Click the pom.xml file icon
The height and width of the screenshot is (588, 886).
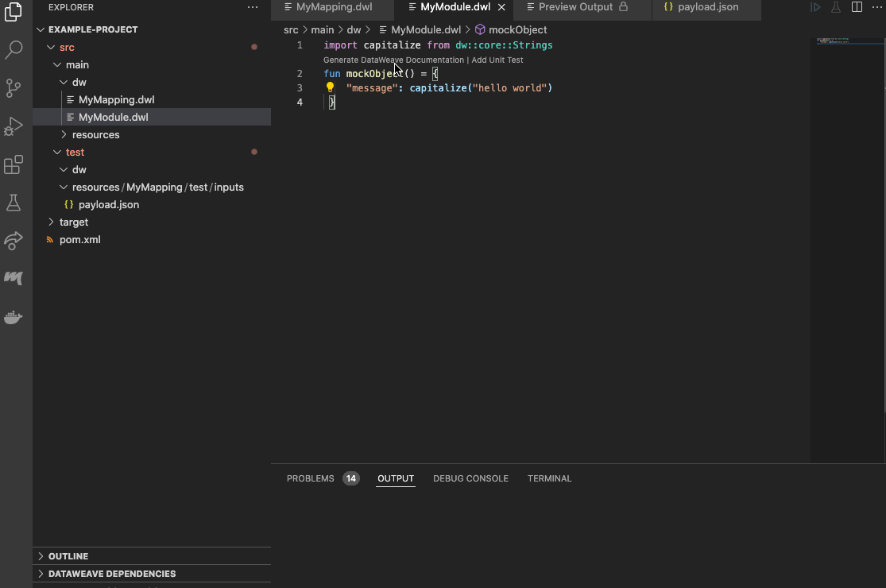pyautogui.click(x=50, y=239)
